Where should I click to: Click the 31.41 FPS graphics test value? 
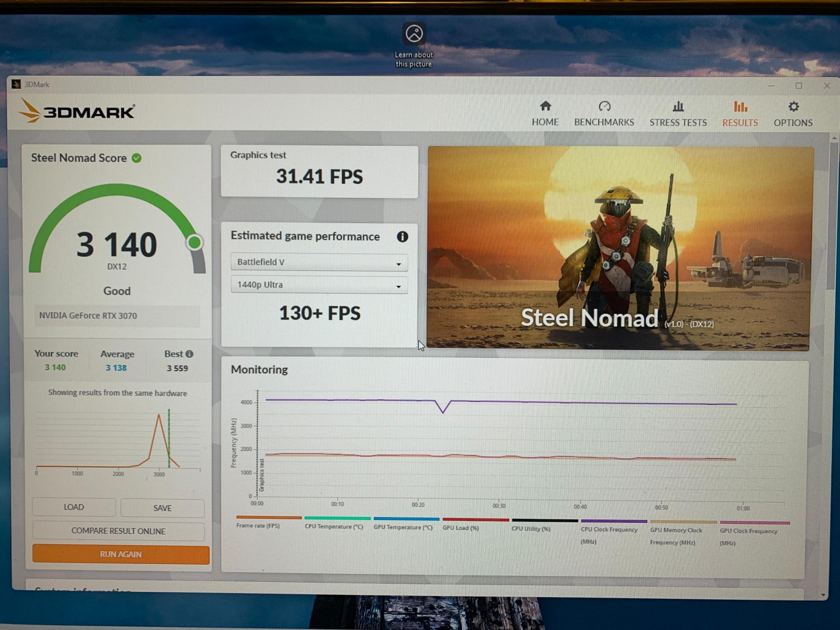pyautogui.click(x=320, y=176)
